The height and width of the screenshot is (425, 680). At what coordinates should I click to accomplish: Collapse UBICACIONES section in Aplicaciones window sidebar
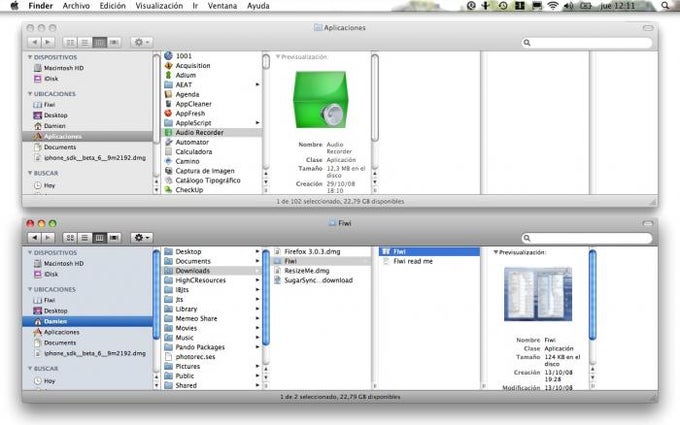(30, 94)
